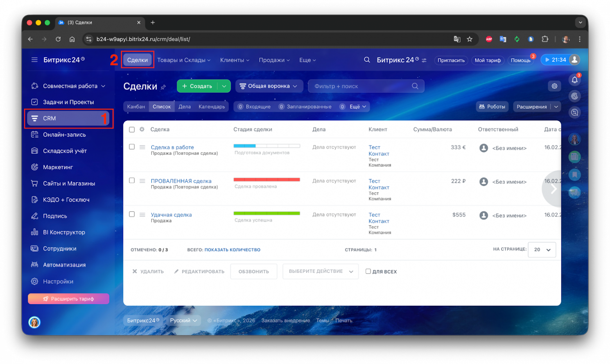The image size is (610, 364).
Task: Open the search magnifier in the top bar
Action: (367, 59)
